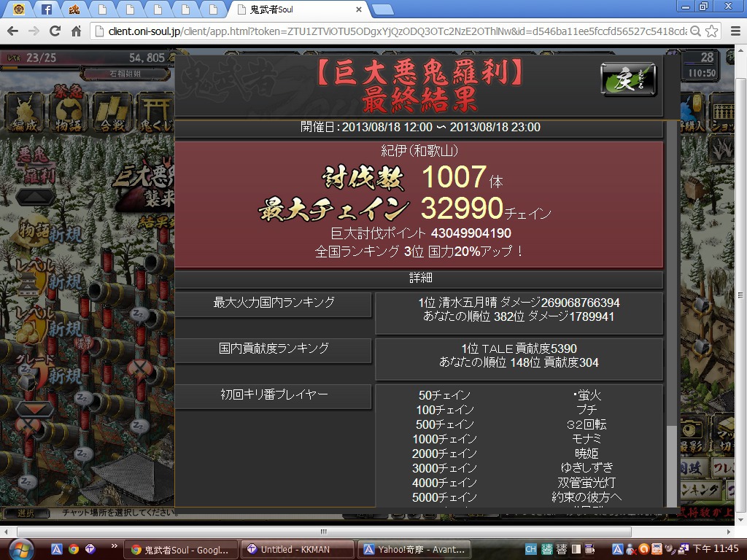Click the results panel vertical scrollbar
The image size is (747, 560).
[x=671, y=314]
